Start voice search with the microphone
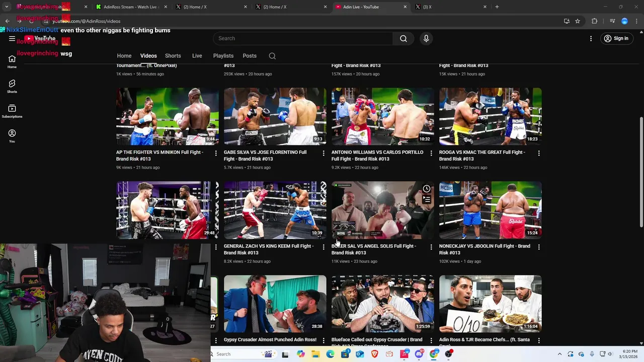644x362 pixels. tap(426, 38)
